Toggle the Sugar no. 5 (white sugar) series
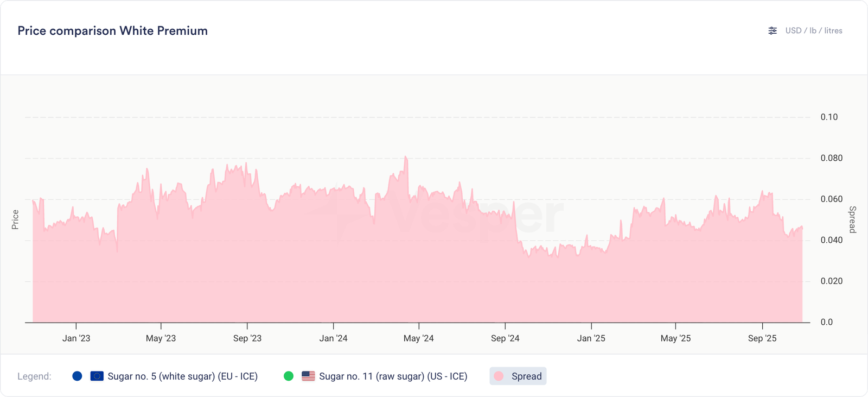The width and height of the screenshot is (868, 397). pos(182,376)
